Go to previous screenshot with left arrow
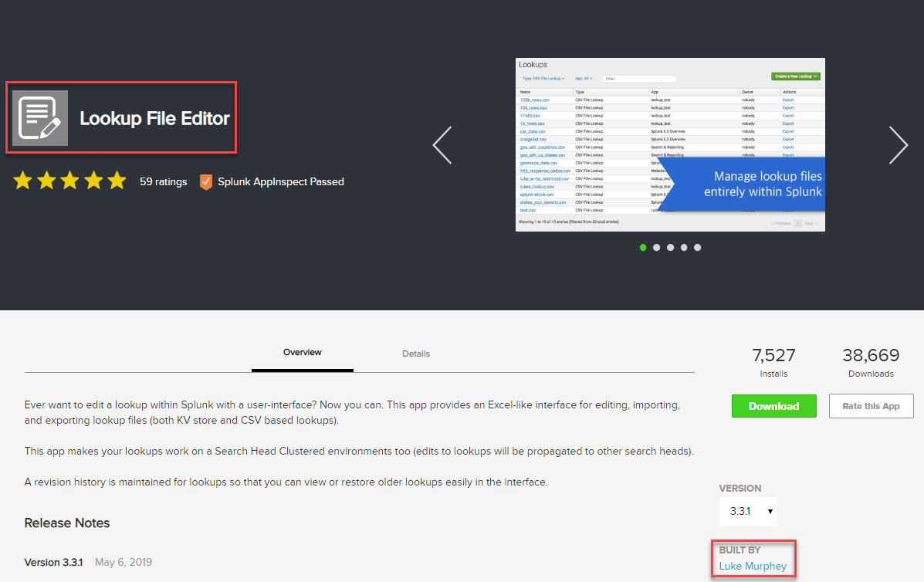Viewport: 924px width, 582px height. [442, 145]
